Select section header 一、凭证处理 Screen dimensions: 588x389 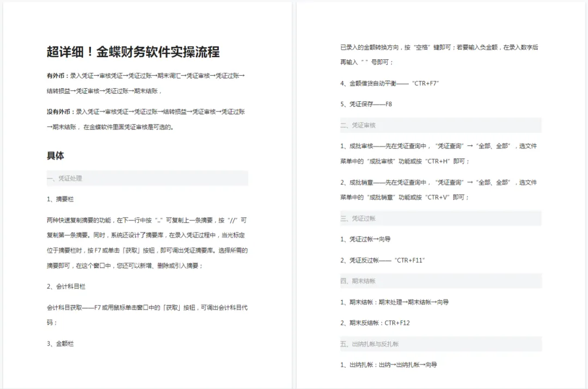[x=148, y=178]
